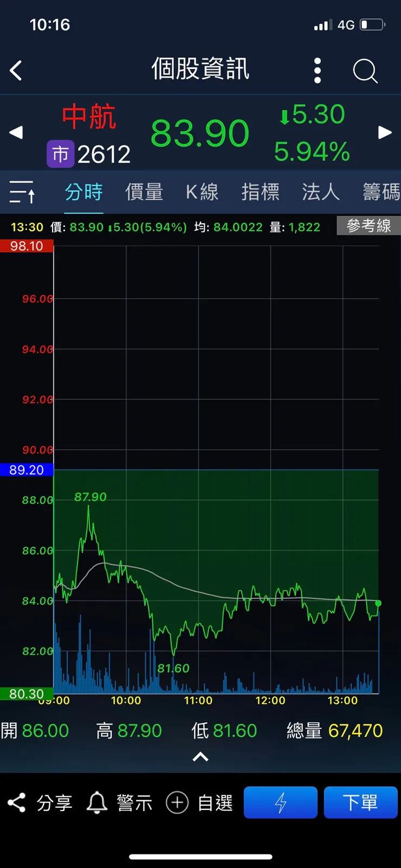Tap the bell alert icon

(97, 802)
